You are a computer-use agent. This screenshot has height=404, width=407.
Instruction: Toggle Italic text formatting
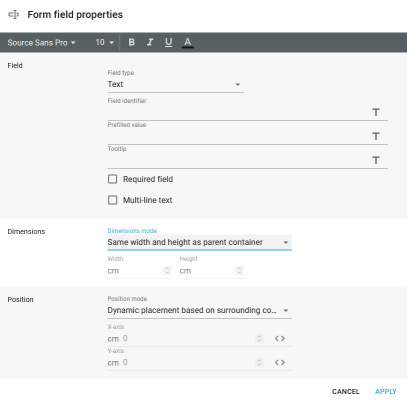coord(150,42)
